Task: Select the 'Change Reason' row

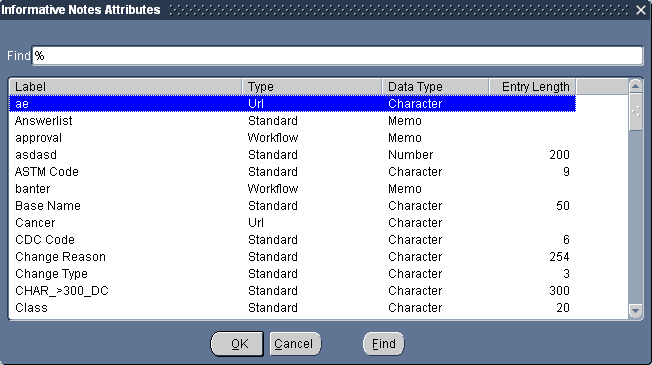Action: pos(293,257)
